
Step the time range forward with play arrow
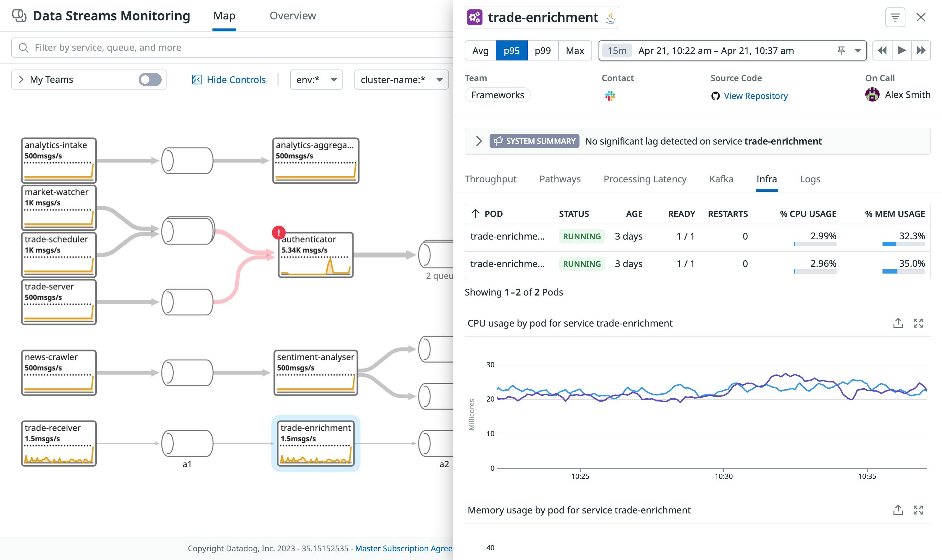902,50
